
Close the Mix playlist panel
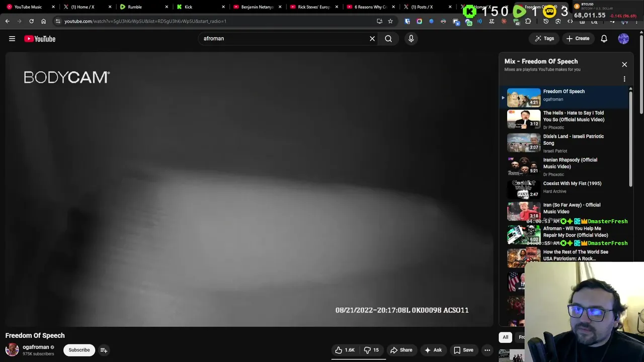[624, 64]
